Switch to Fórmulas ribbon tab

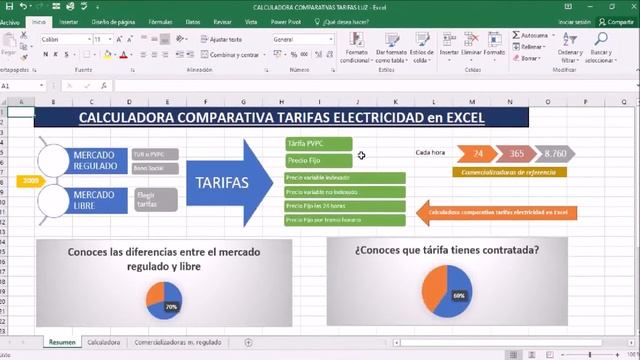[160, 22]
